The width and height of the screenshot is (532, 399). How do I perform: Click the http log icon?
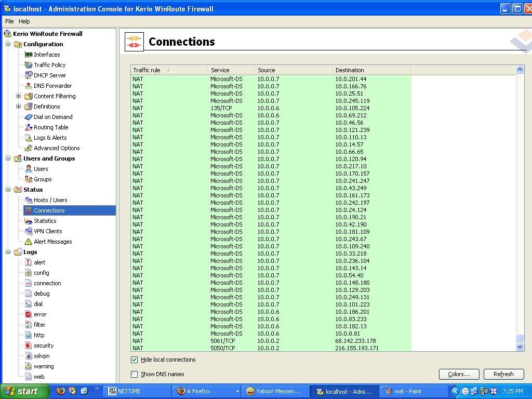point(29,335)
